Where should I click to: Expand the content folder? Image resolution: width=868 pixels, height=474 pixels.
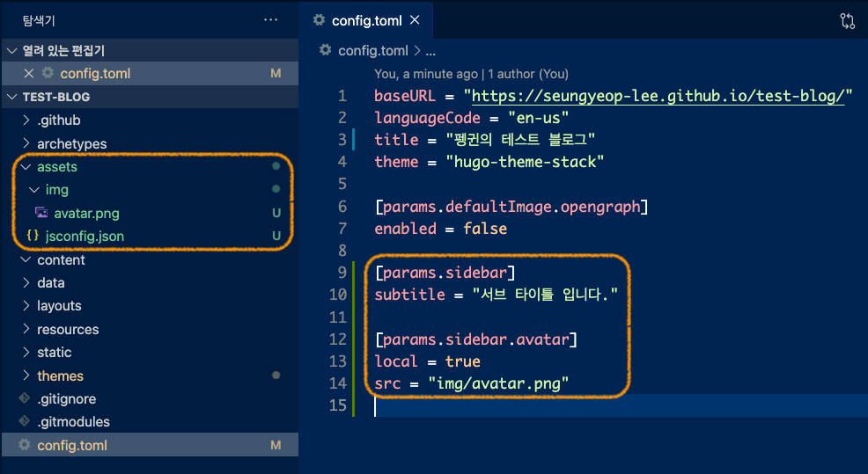point(61,259)
